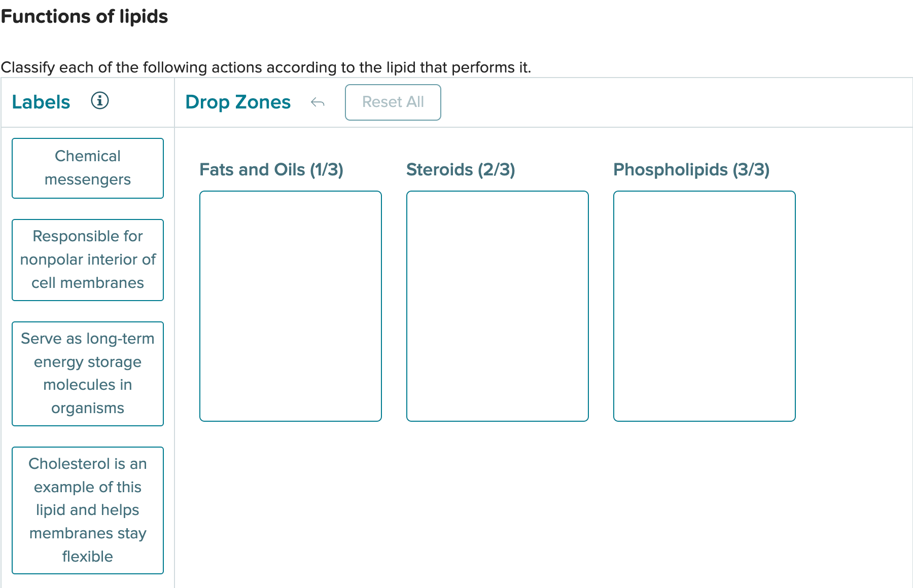913x588 pixels.
Task: Click the Functions of lipids title
Action: (84, 16)
